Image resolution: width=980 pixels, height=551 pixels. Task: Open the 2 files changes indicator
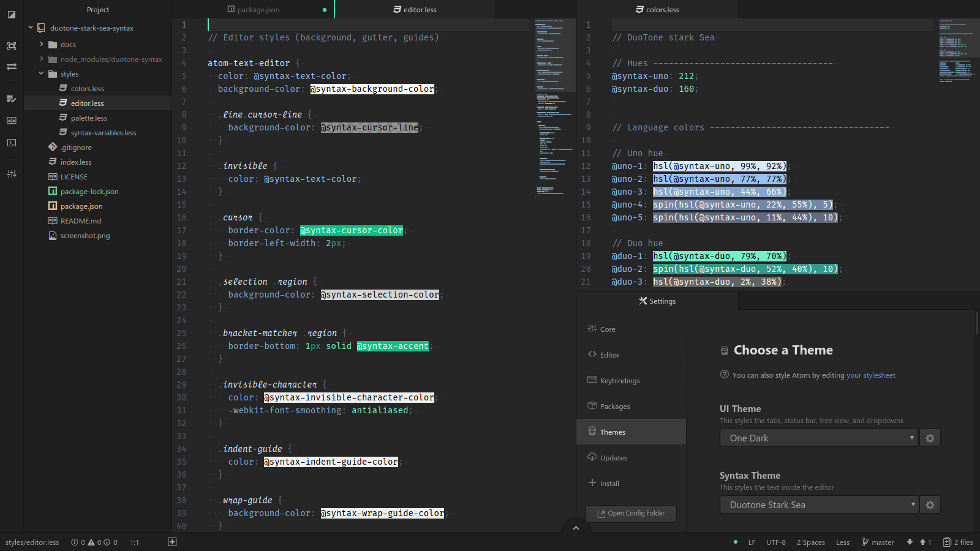click(959, 542)
